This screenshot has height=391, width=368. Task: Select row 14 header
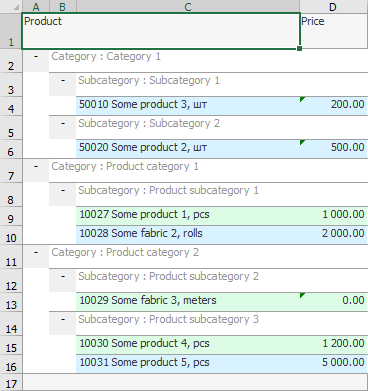click(11, 324)
